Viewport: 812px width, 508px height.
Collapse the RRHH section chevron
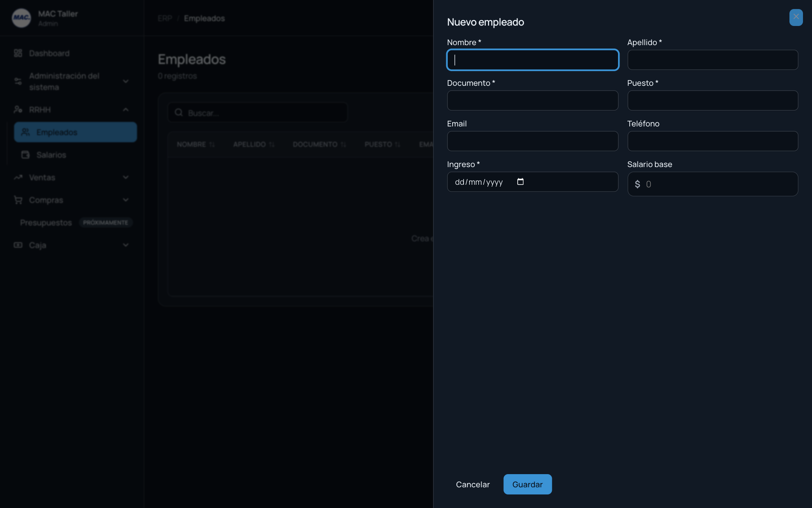tap(126, 110)
